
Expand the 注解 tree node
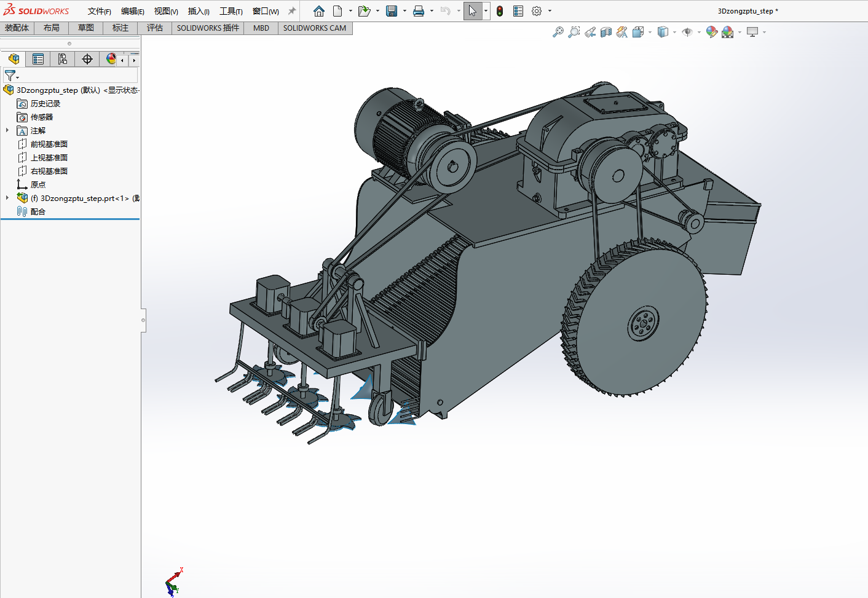coord(7,130)
